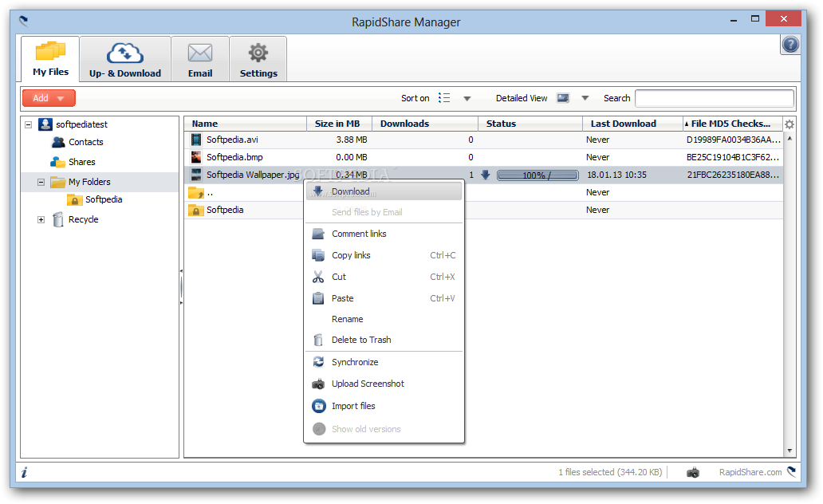The height and width of the screenshot is (504, 823).
Task: Click the Softpedia Wallpaper.jpg file icon
Action: pyautogui.click(x=196, y=175)
